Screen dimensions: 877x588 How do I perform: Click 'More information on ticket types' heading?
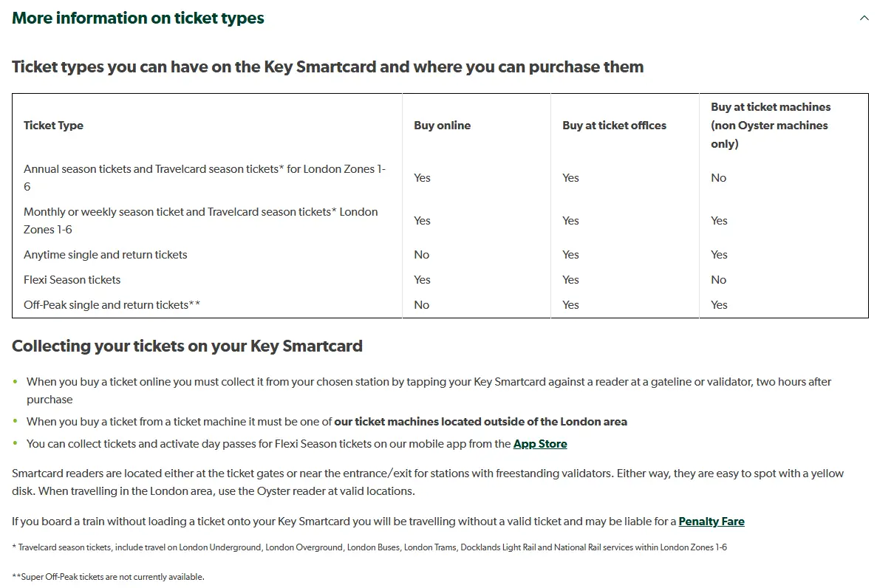click(x=138, y=18)
